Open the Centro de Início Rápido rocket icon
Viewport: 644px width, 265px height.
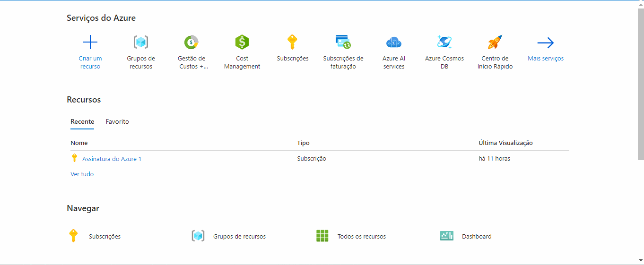495,43
